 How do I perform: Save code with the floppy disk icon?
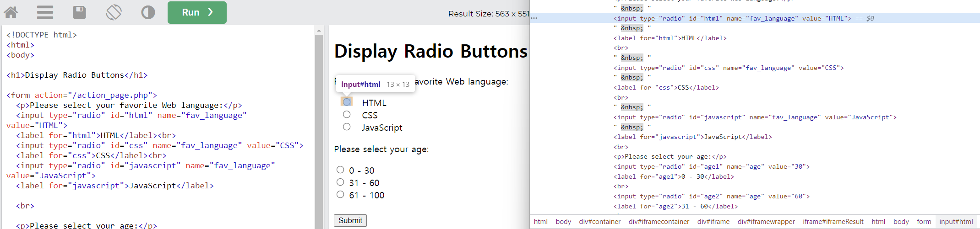[x=79, y=12]
